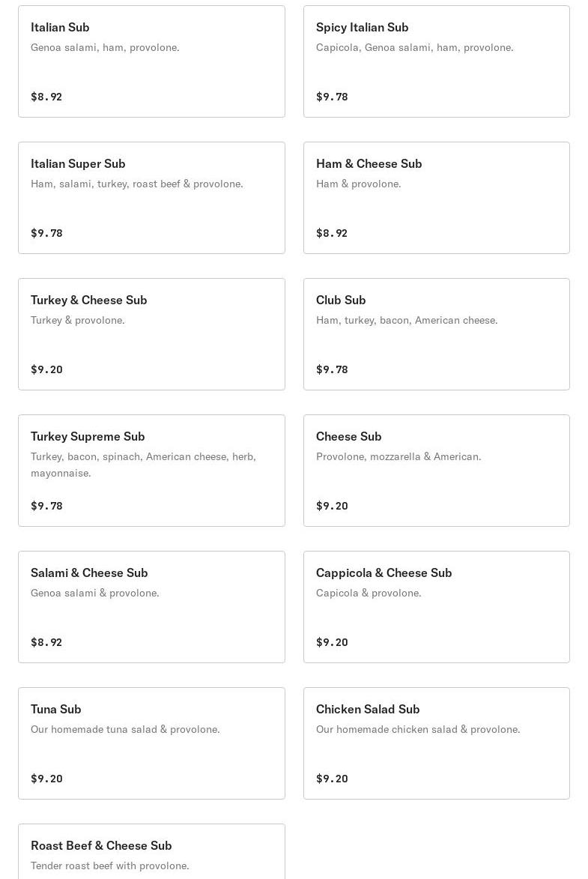The height and width of the screenshot is (879, 588).
Task: Open the Cheese Sub item
Action: [437, 471]
